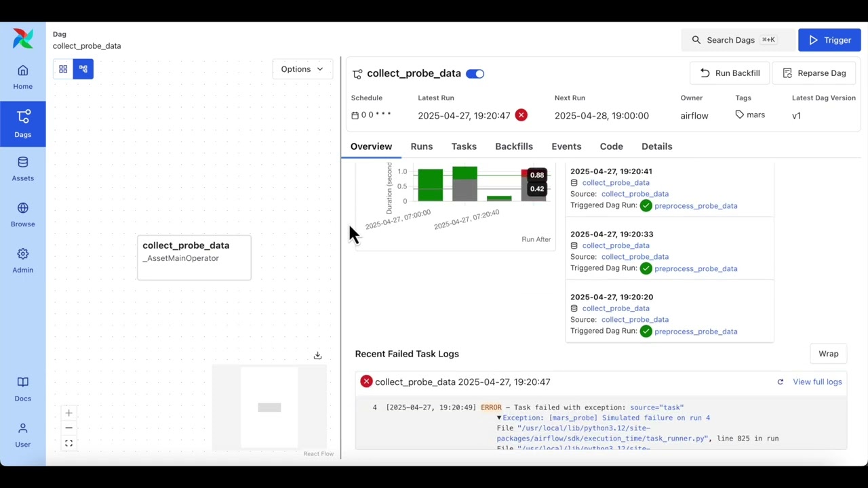Click the Wrap logs button
This screenshot has width=868, height=488.
[828, 354]
